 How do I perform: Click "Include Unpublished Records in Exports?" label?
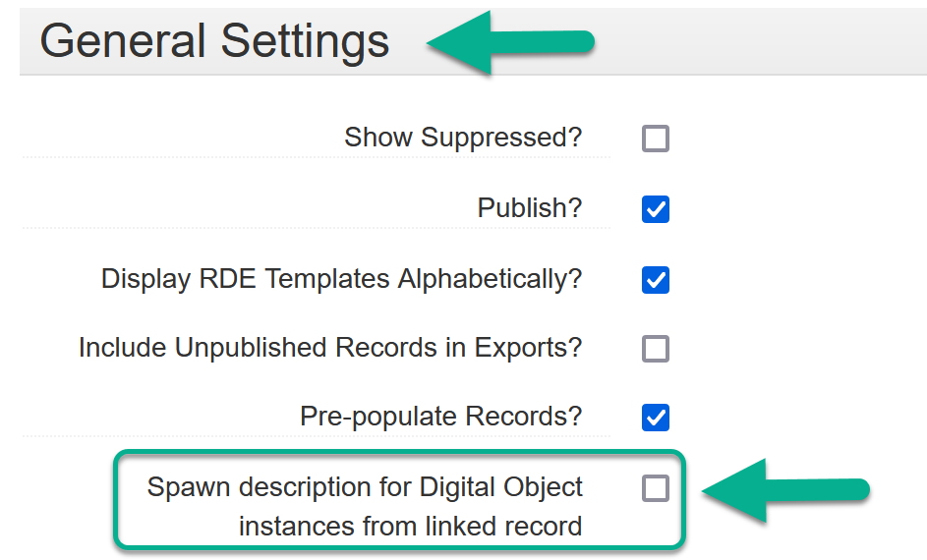tap(330, 348)
